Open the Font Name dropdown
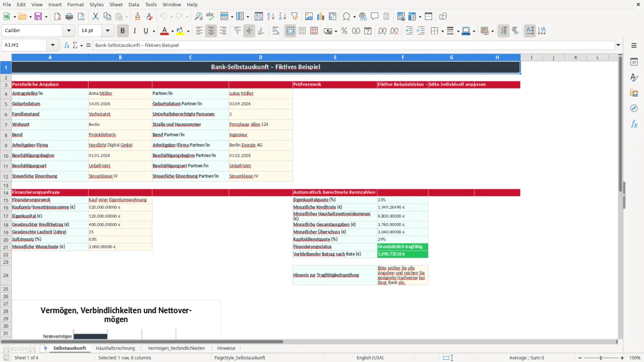The width and height of the screenshot is (644, 362). coord(69,31)
